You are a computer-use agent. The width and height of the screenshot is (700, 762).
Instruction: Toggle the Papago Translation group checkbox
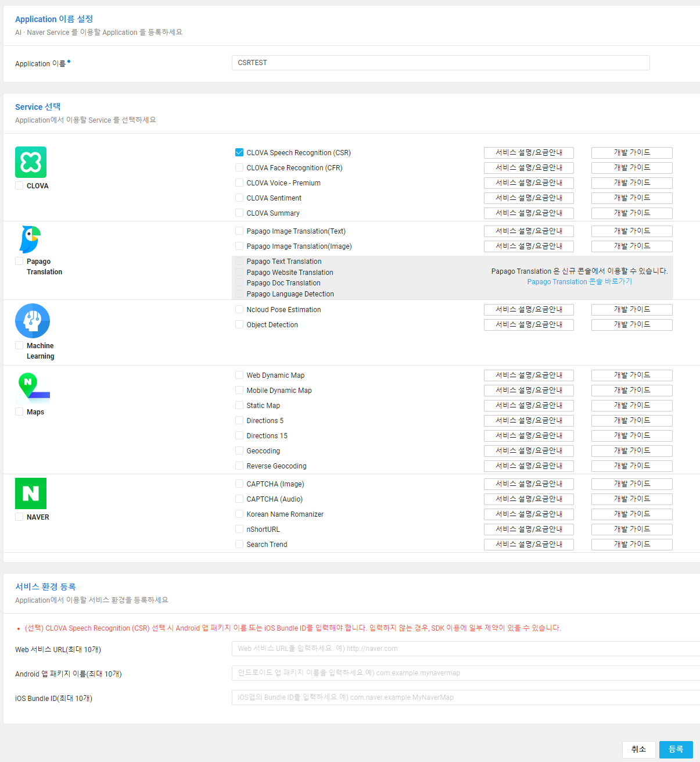(19, 261)
